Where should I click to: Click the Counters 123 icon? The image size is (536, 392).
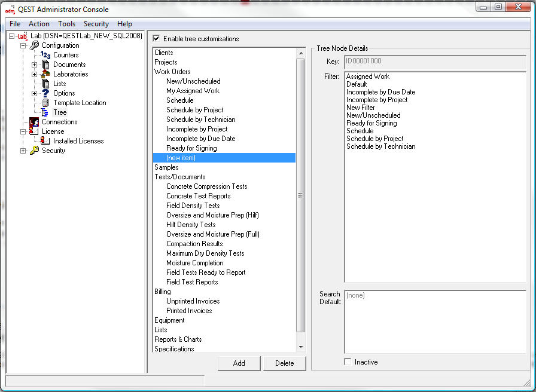45,55
